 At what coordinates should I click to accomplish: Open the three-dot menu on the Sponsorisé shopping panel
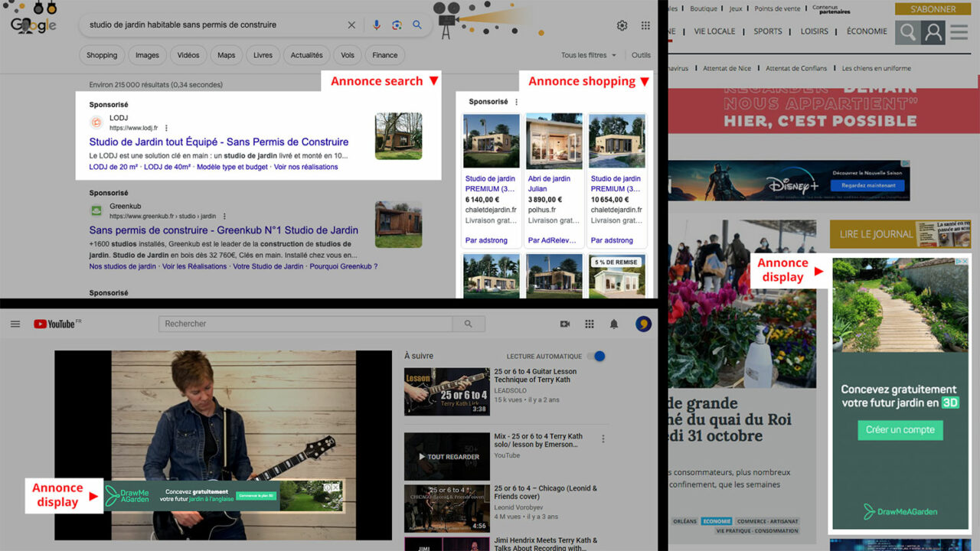tap(516, 101)
